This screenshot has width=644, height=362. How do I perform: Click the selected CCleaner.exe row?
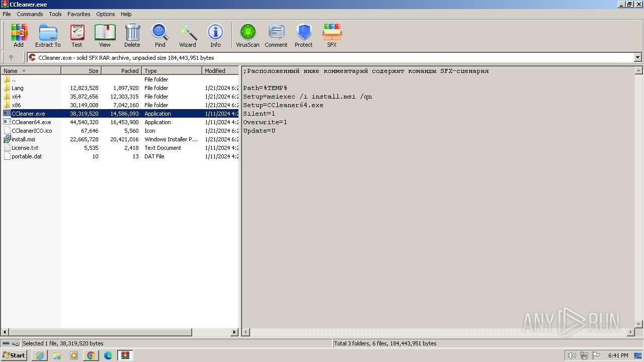(x=120, y=114)
